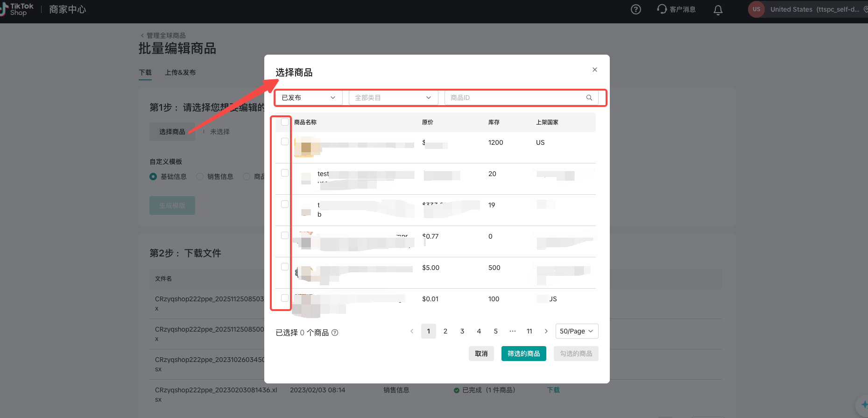Focus the 商品ID search input field
This screenshot has width=868, height=418.
click(x=514, y=98)
